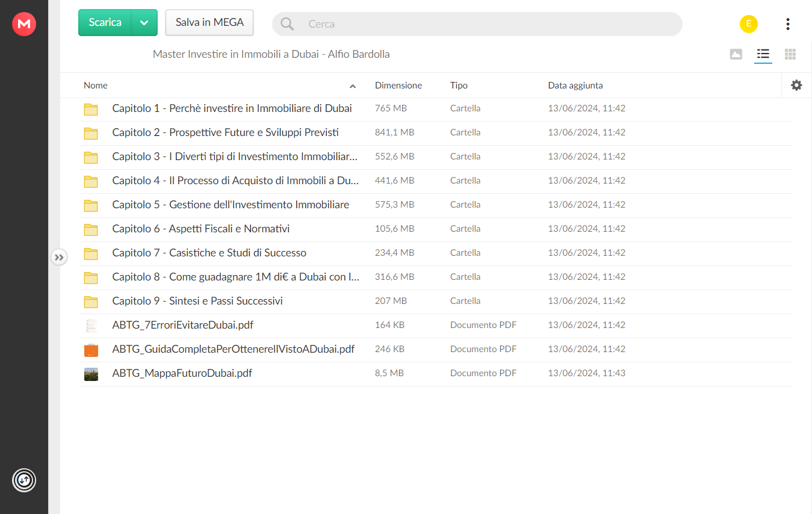Open the Scarica dropdown arrow
812x514 pixels.
tap(144, 23)
